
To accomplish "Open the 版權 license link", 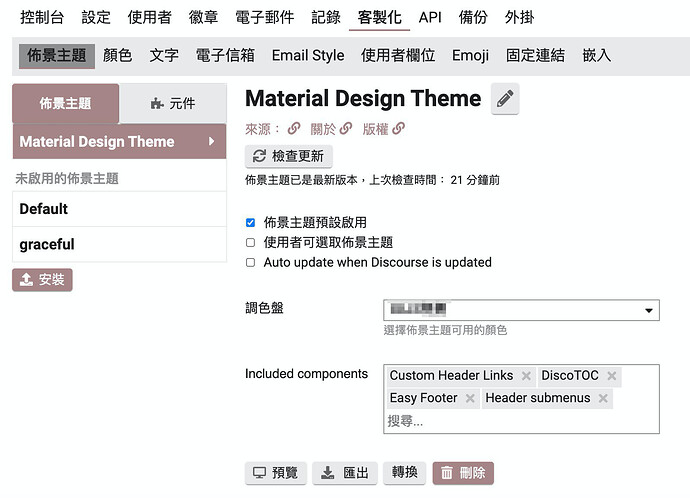I will pos(383,129).
